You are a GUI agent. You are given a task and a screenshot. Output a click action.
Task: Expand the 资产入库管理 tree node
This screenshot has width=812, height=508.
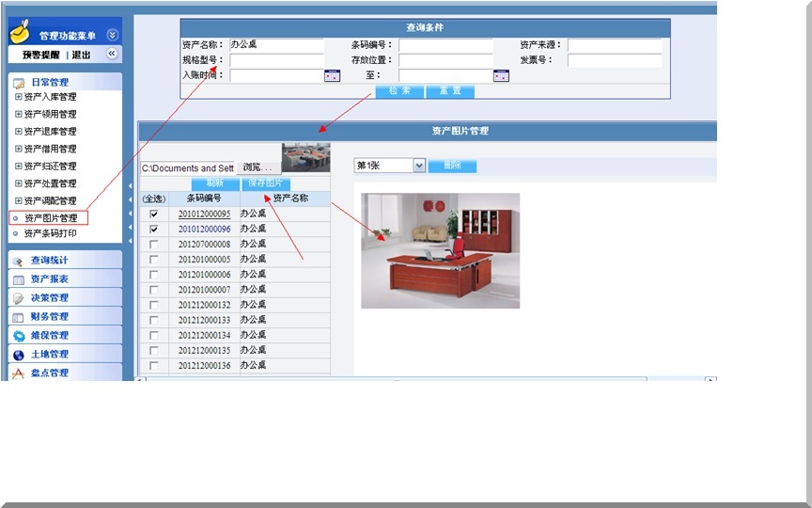pos(18,97)
